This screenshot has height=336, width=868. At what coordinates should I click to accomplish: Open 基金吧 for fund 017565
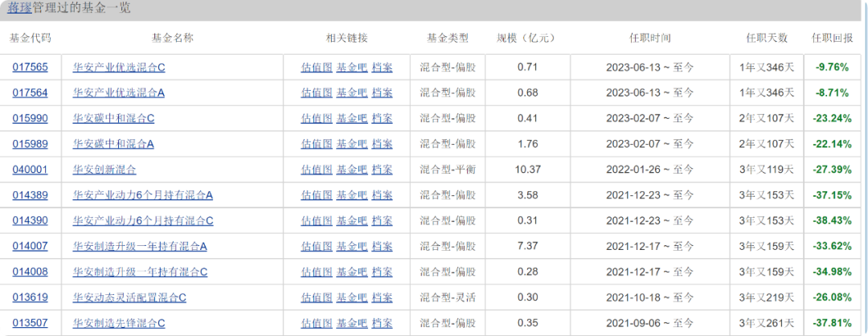point(352,68)
